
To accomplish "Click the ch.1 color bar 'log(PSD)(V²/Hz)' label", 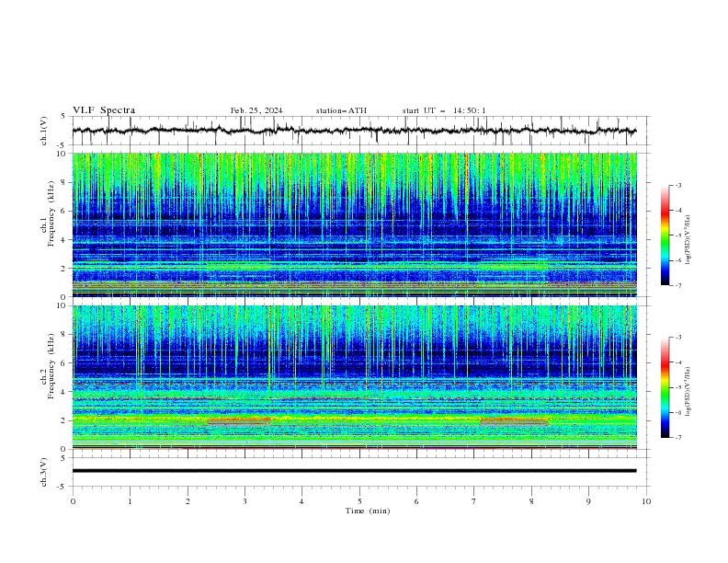I will point(688,240).
